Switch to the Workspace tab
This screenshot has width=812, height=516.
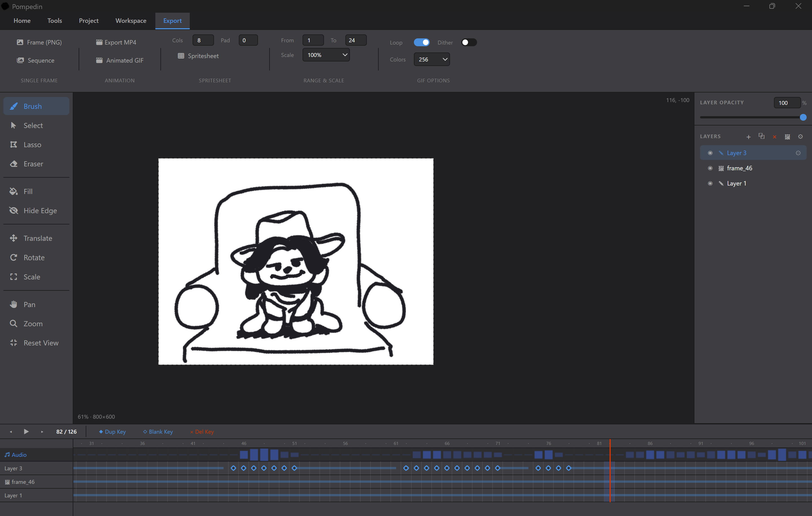[131, 21]
